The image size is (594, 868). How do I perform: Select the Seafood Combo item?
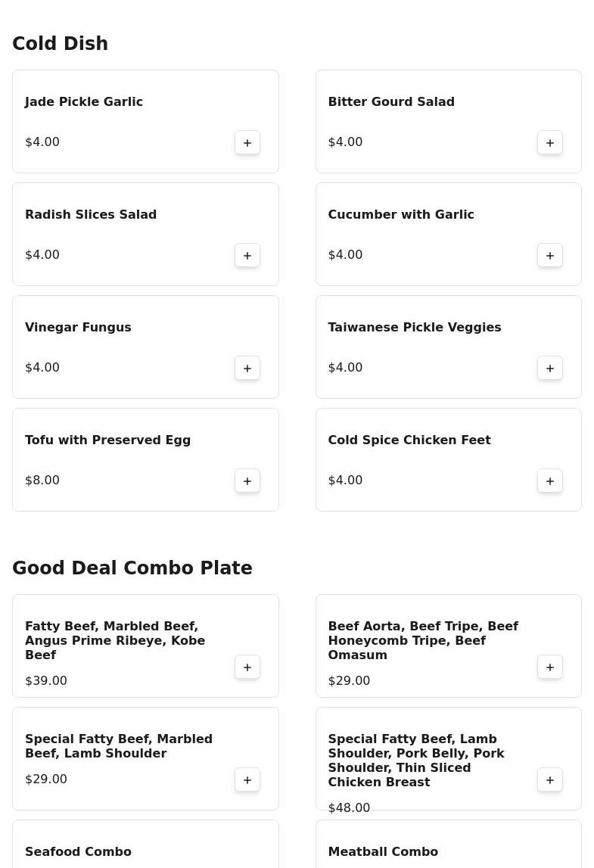[x=78, y=851]
